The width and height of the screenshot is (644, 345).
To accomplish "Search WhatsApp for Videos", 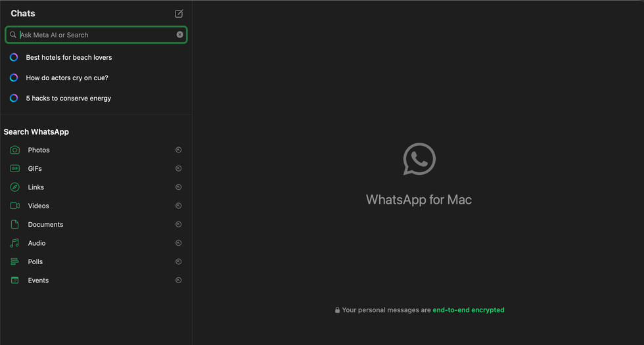I will (x=96, y=206).
